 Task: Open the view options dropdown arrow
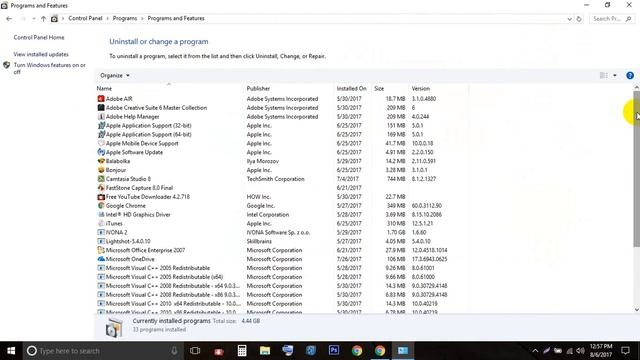[615, 76]
